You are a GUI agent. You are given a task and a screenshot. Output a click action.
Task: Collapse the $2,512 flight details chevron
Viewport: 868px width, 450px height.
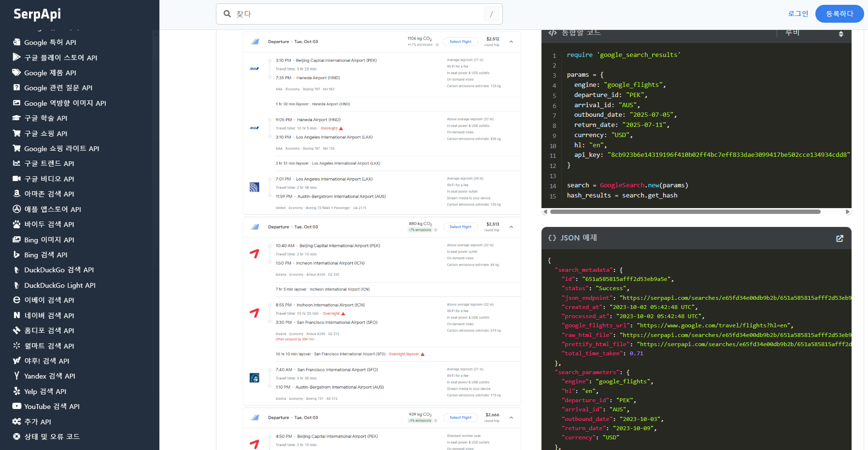(511, 42)
